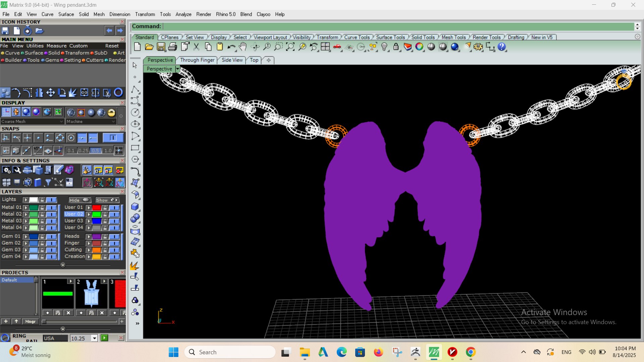Click the User 03 blue color swatch
The image size is (644, 362).
97,221
